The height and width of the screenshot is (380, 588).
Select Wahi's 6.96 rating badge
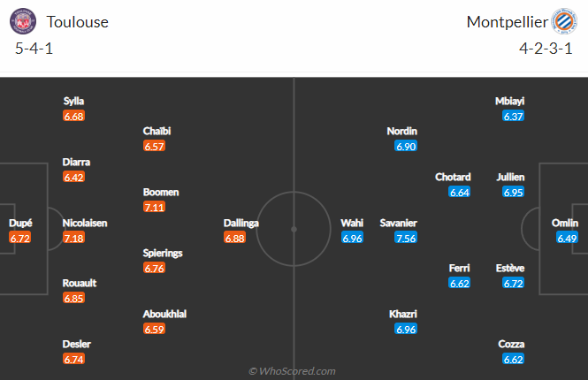352,238
